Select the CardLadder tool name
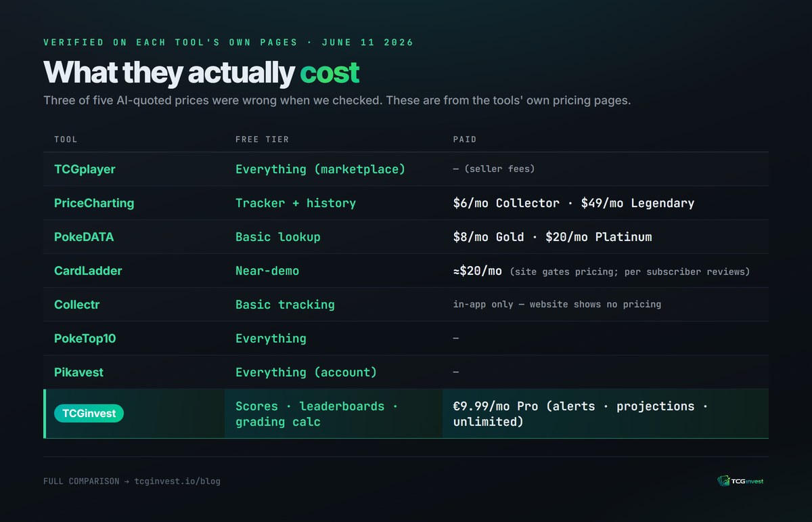The height and width of the screenshot is (522, 812). click(x=88, y=271)
